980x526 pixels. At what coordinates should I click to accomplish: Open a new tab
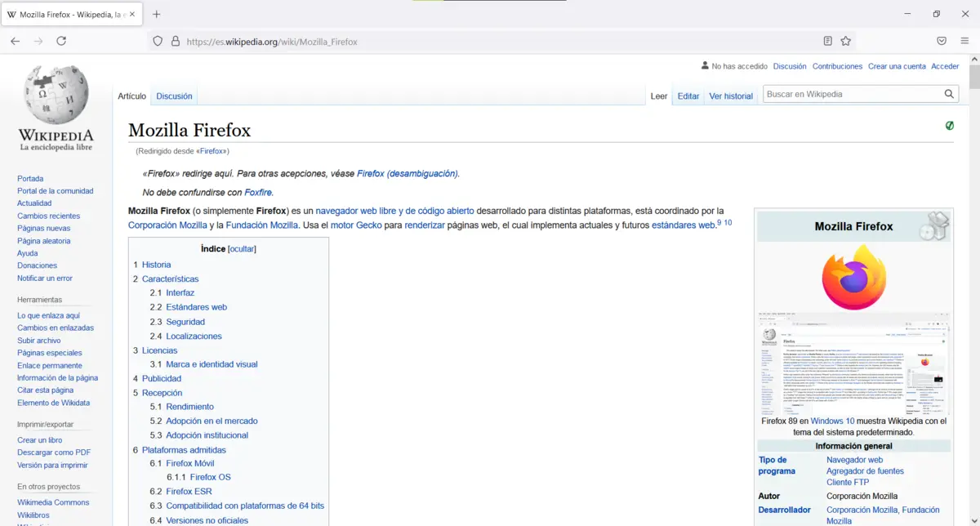(156, 14)
